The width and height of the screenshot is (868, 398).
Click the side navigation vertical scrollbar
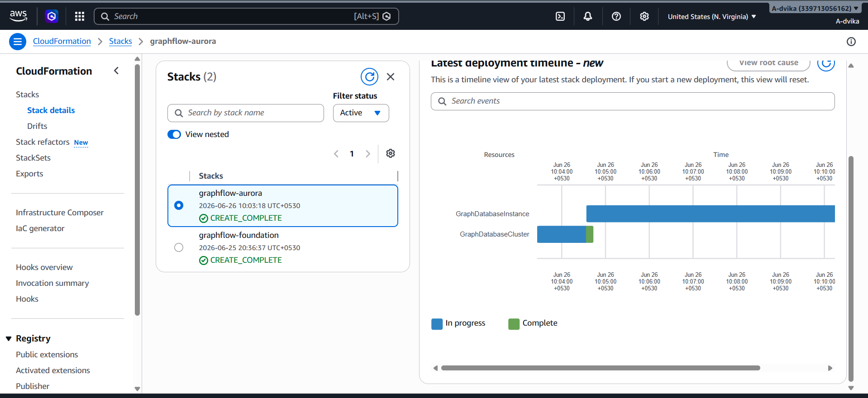(x=137, y=190)
